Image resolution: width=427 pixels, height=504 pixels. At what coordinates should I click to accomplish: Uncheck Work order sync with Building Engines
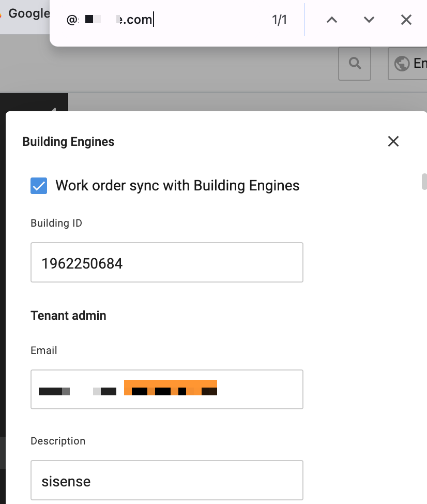[x=39, y=186]
